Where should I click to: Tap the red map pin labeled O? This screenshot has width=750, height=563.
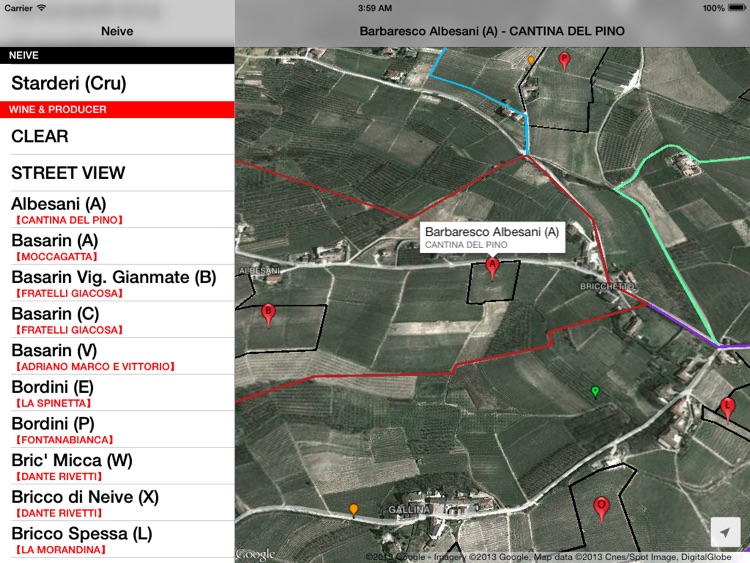coord(601,508)
